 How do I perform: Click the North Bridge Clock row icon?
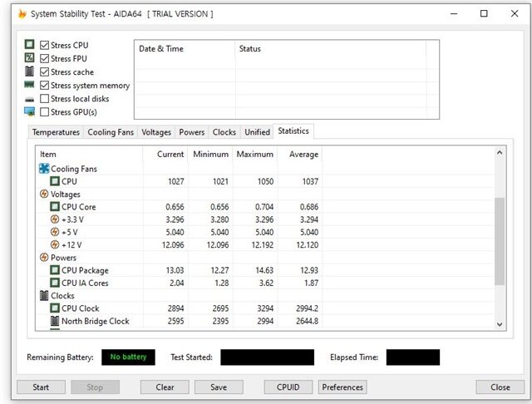[55, 321]
